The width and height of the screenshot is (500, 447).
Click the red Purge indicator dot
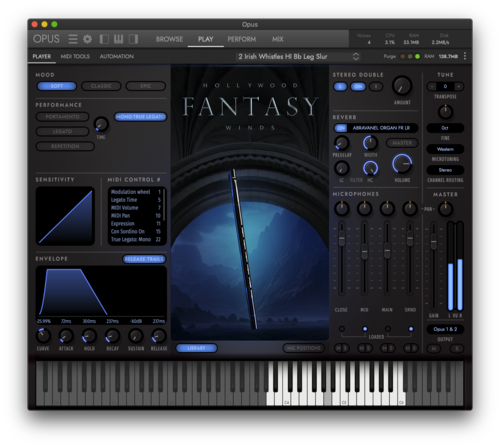[x=403, y=56]
